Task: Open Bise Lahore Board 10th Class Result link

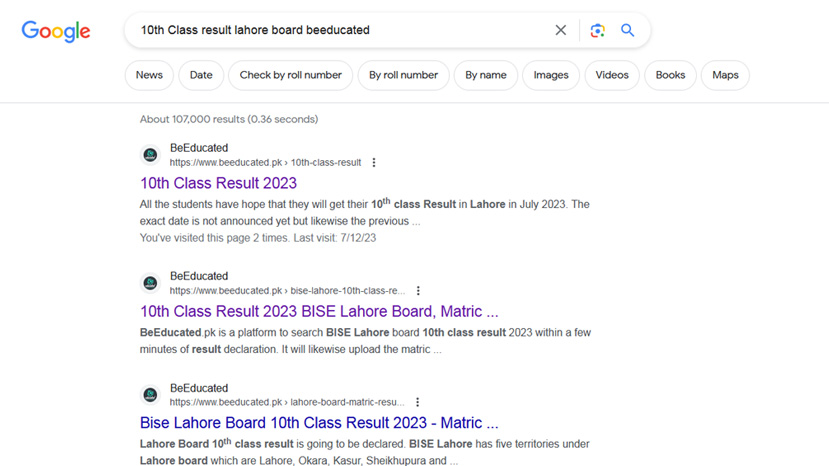Action: pos(319,423)
